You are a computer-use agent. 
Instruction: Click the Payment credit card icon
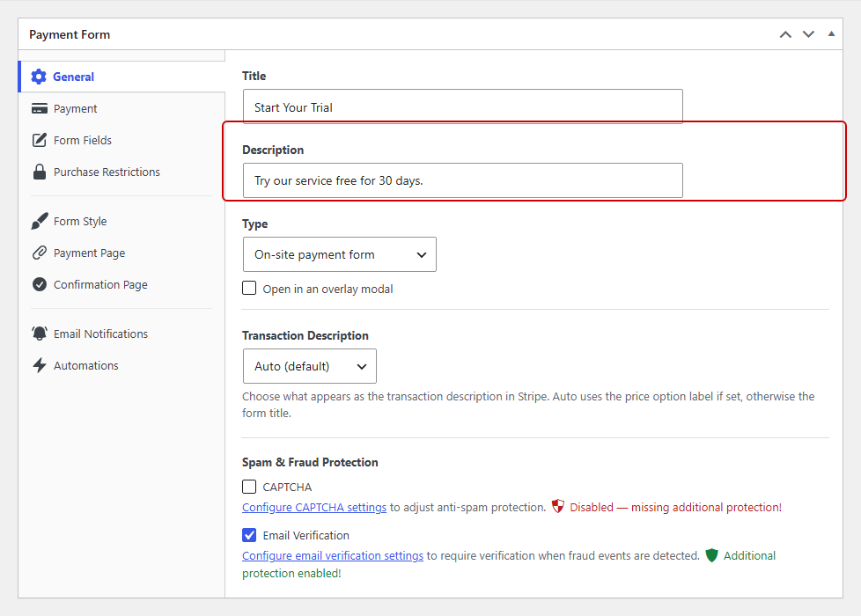pos(40,108)
